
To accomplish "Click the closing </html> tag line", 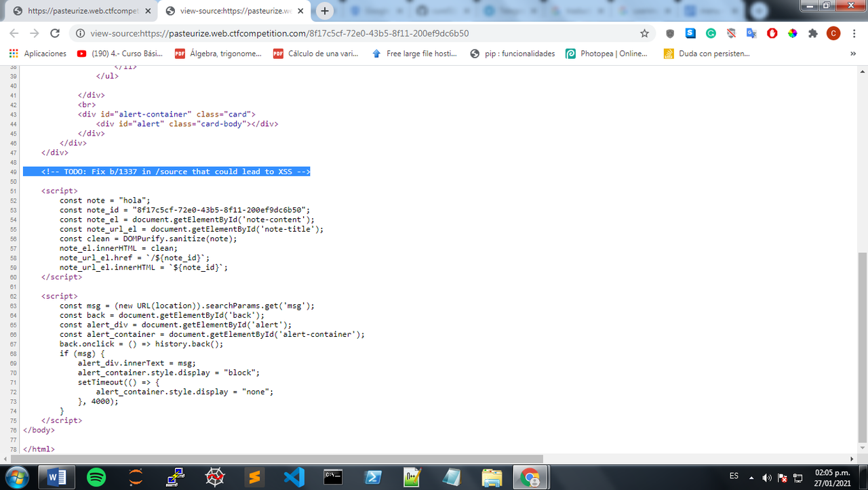I will click(39, 449).
